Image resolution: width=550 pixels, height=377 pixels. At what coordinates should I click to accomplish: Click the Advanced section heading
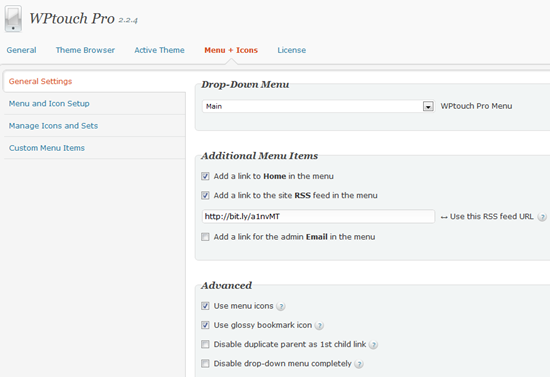[x=227, y=285]
